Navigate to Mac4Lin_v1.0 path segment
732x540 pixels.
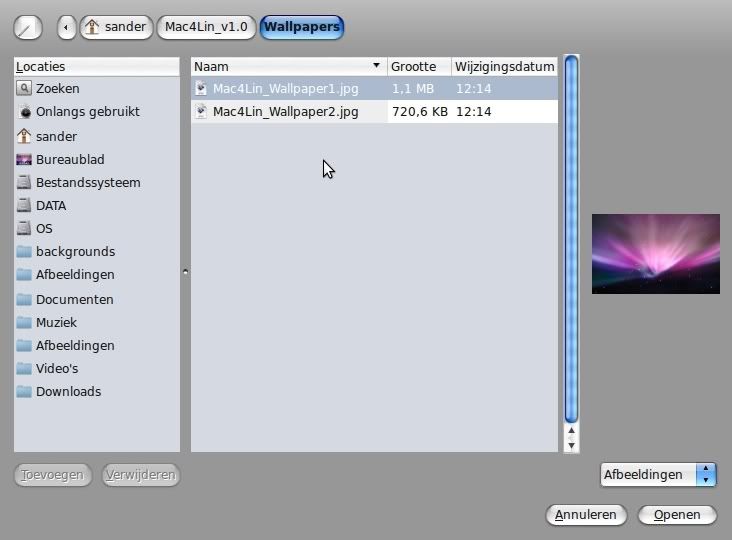pyautogui.click(x=206, y=27)
